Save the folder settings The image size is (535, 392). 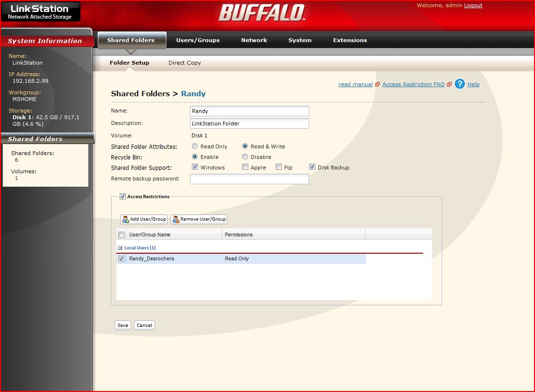tap(123, 325)
